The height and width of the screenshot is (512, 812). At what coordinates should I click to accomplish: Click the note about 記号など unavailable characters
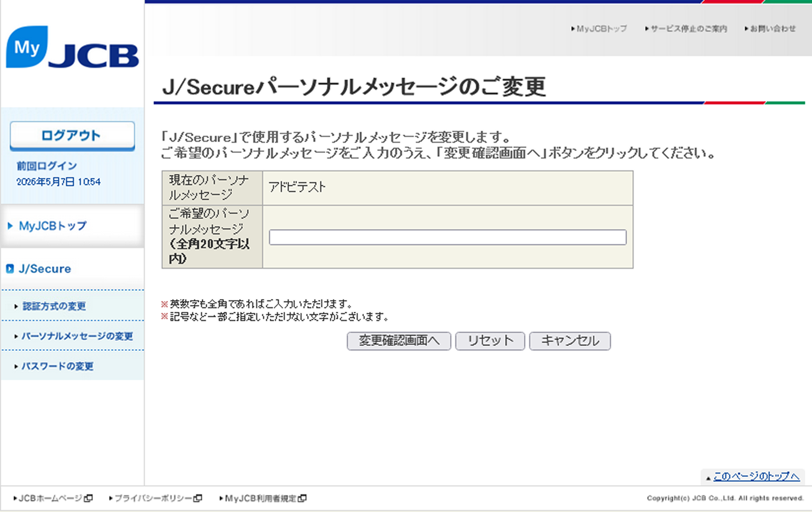(x=280, y=317)
